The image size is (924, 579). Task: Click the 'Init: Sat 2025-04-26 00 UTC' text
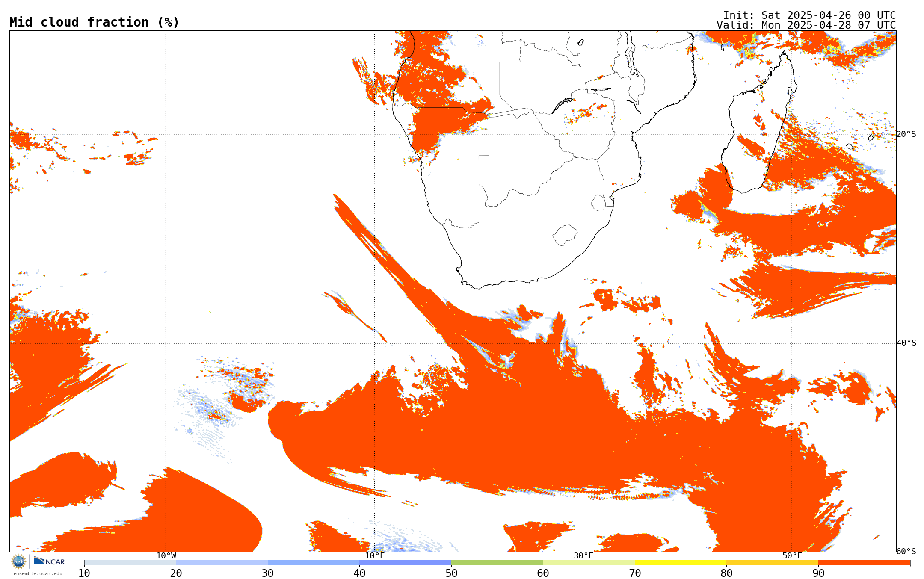point(809,15)
